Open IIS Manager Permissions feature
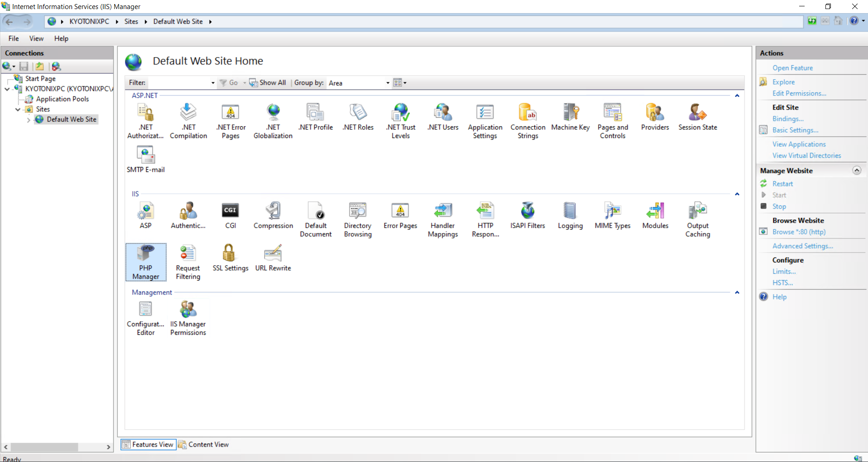Screen dimensions: 868x462 (188, 318)
